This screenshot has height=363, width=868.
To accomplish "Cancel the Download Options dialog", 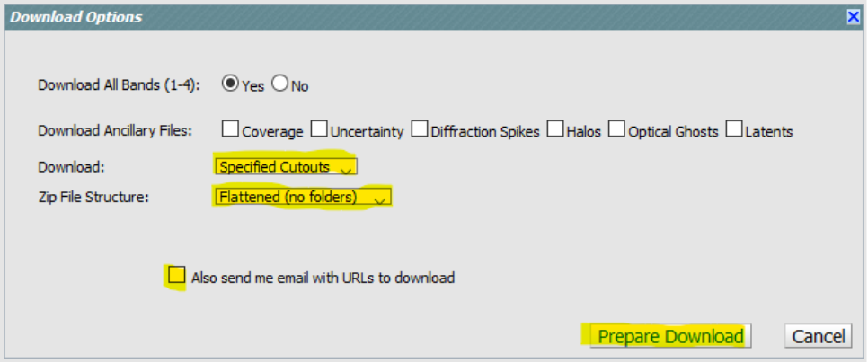I will pyautogui.click(x=819, y=336).
